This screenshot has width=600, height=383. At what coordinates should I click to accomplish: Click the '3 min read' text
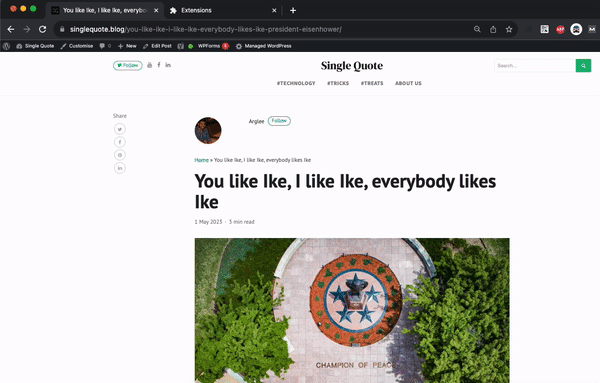[x=241, y=222]
